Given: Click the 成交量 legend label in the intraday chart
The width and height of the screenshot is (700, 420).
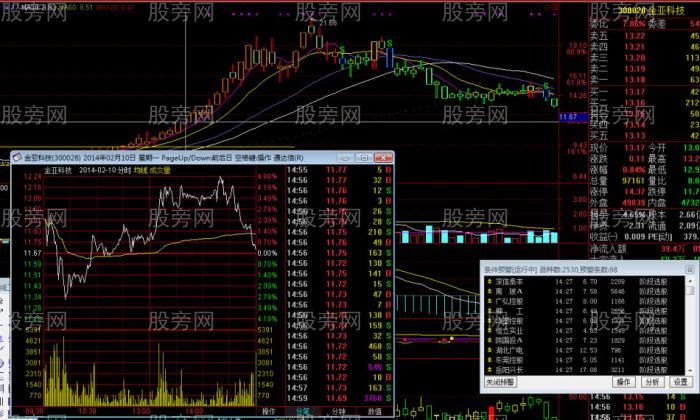Looking at the screenshot, I should tap(160, 170).
